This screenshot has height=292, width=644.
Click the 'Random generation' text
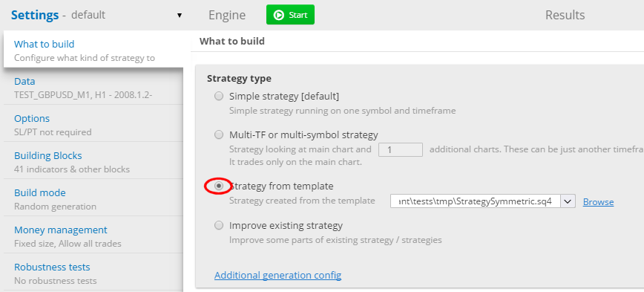pyautogui.click(x=55, y=207)
